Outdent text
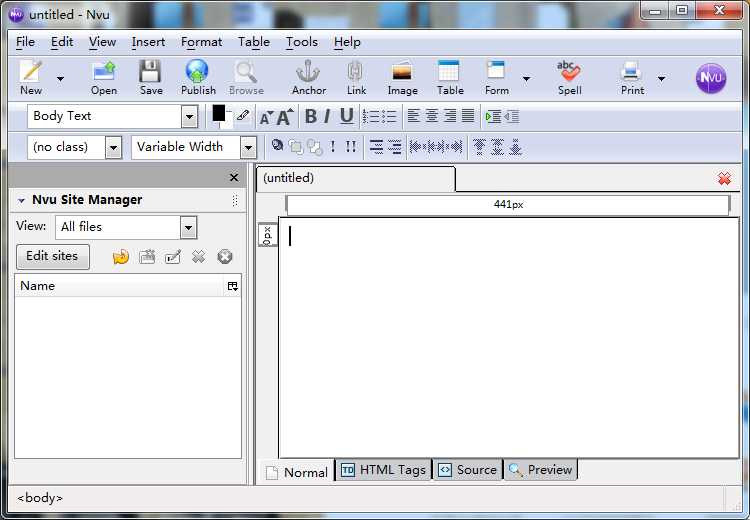Screen dimensions: 750x520 tap(511, 116)
